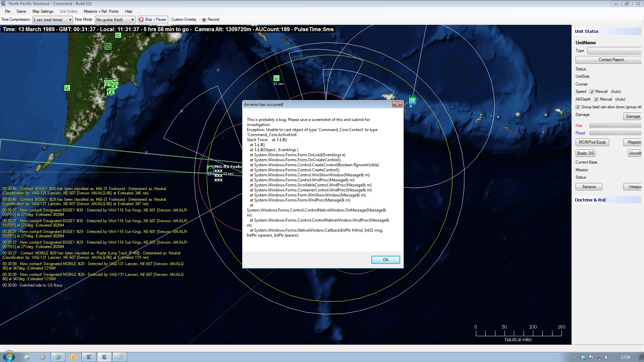Click OK in the error dialog
The height and width of the screenshot is (362, 644).
(x=385, y=260)
